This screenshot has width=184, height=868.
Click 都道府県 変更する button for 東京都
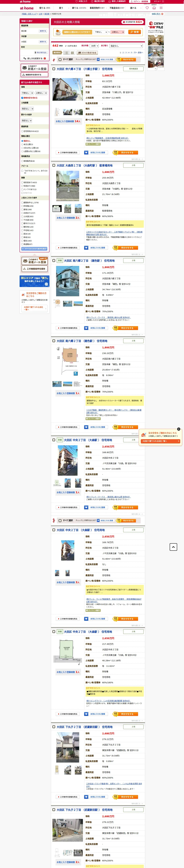43,31
